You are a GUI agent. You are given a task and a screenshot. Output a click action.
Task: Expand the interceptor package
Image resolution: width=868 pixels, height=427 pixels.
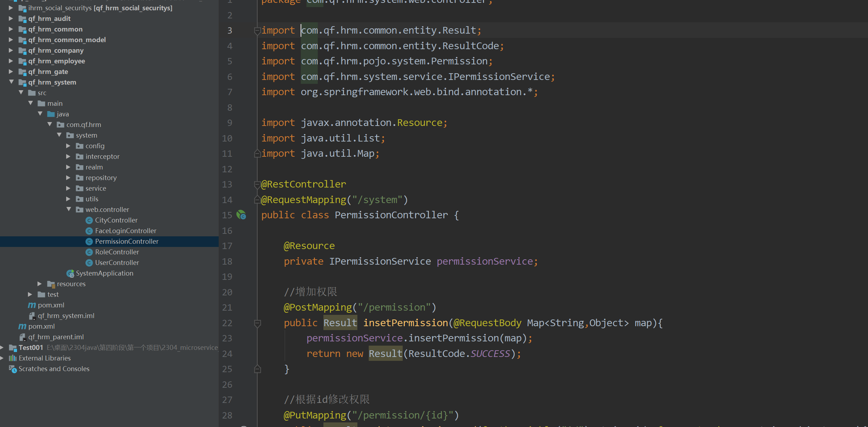[x=68, y=156]
